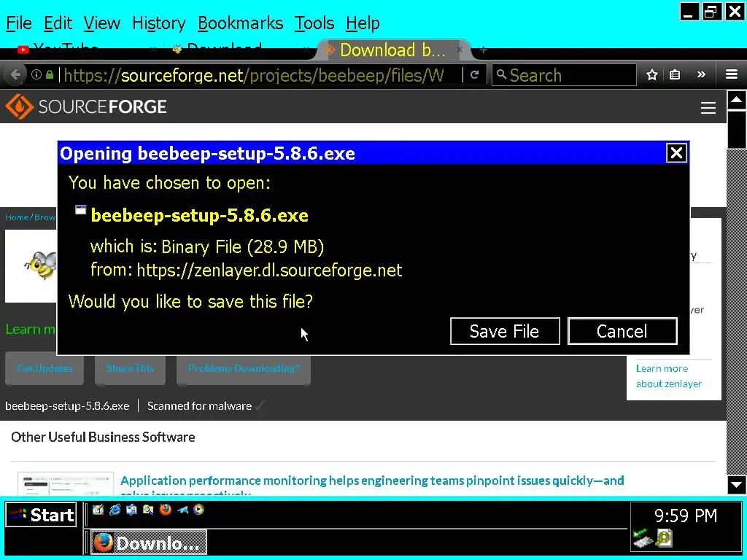The height and width of the screenshot is (560, 747).
Task: Open the History menu
Action: pos(158,23)
